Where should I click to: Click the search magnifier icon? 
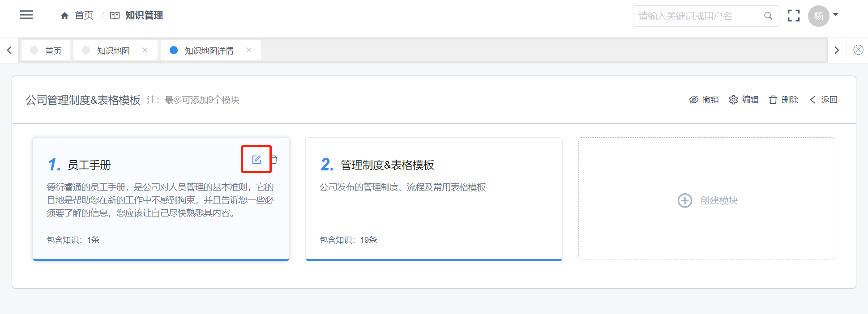coord(768,16)
